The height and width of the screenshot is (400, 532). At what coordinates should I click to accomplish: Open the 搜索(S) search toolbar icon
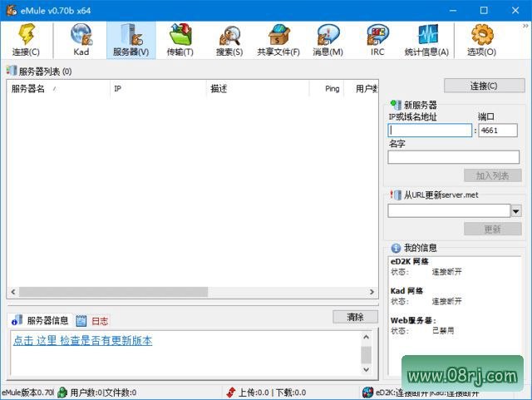click(x=229, y=40)
